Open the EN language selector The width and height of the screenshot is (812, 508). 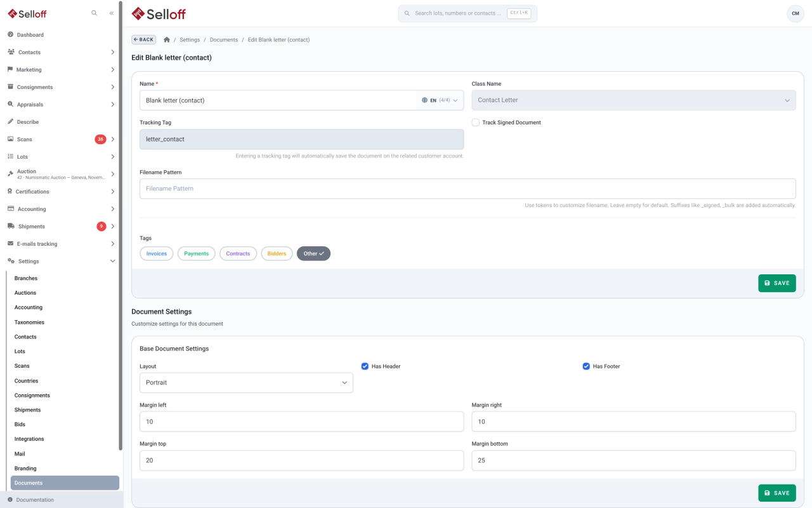tap(440, 100)
